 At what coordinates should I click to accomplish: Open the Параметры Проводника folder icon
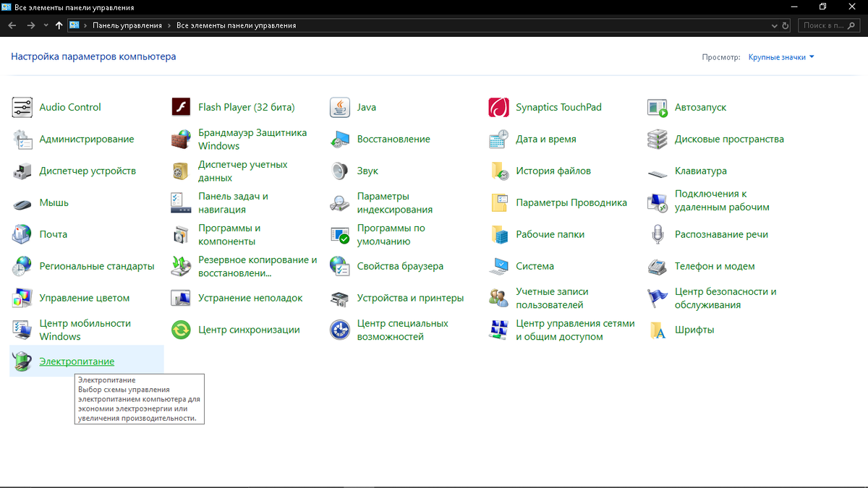point(498,202)
